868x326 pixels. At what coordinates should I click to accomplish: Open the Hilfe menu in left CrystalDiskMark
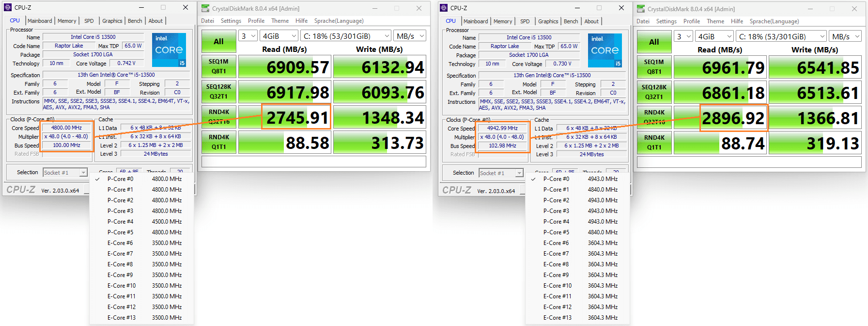pos(302,21)
